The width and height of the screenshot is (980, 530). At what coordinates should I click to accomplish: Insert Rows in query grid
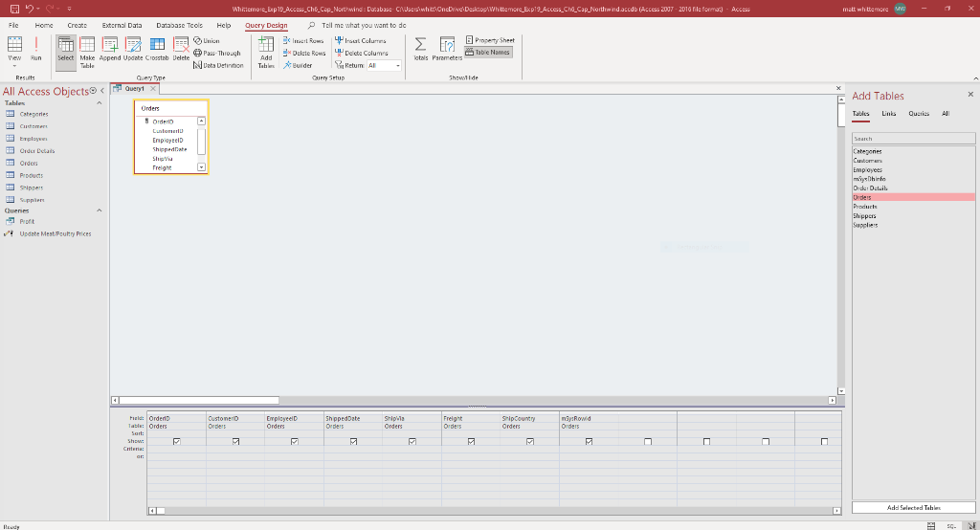tap(303, 40)
